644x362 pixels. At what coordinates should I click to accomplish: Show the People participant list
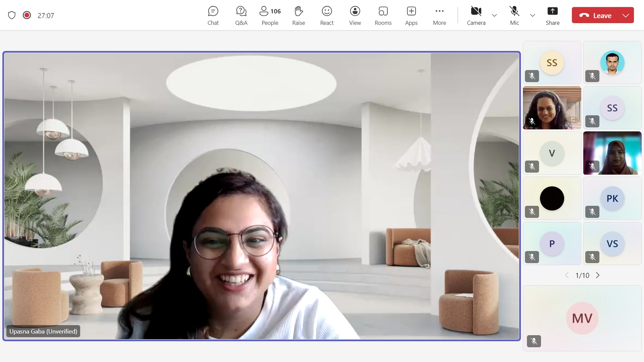point(270,15)
